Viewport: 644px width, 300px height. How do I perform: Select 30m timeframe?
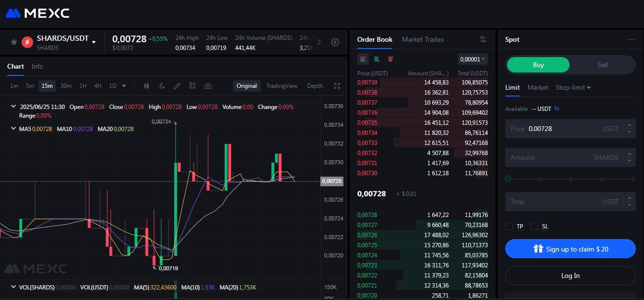coord(66,86)
